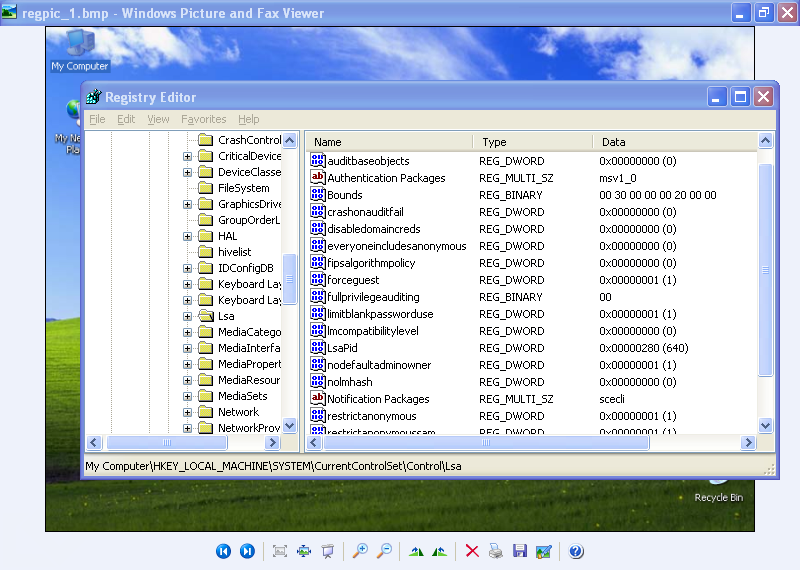Zoom out with the magnifier minus icon
This screenshot has height=570, width=800.
(x=384, y=551)
